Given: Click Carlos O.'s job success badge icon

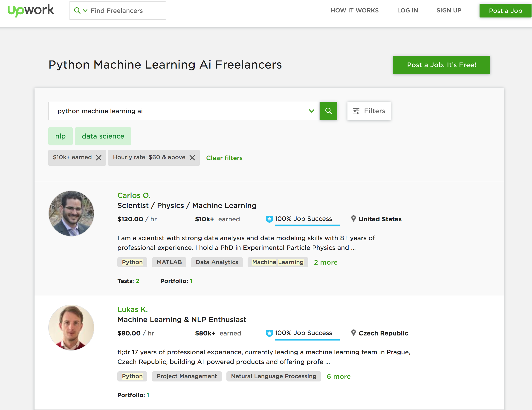Looking at the screenshot, I should (x=269, y=219).
